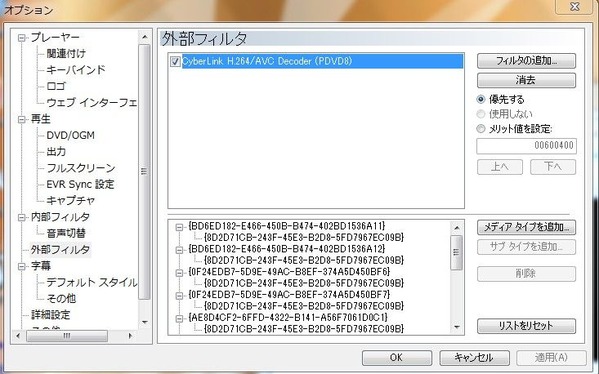Close the オプション dialog

(575, 7)
